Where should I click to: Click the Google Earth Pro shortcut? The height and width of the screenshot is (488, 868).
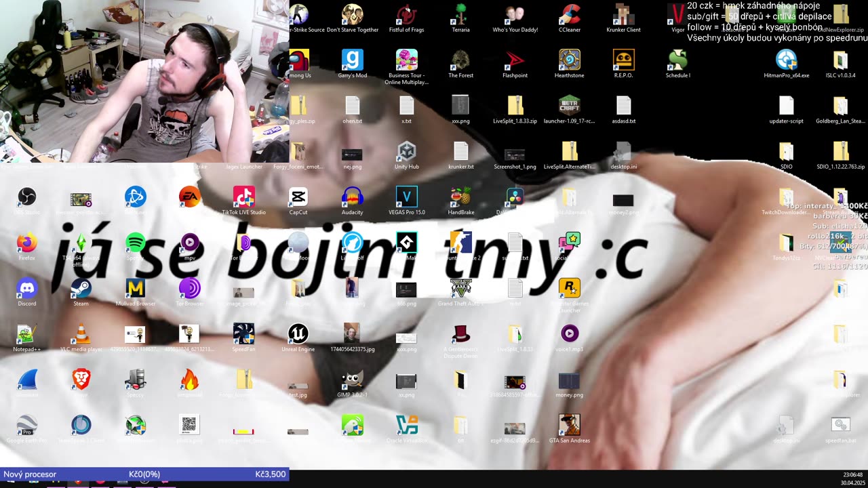[27, 428]
